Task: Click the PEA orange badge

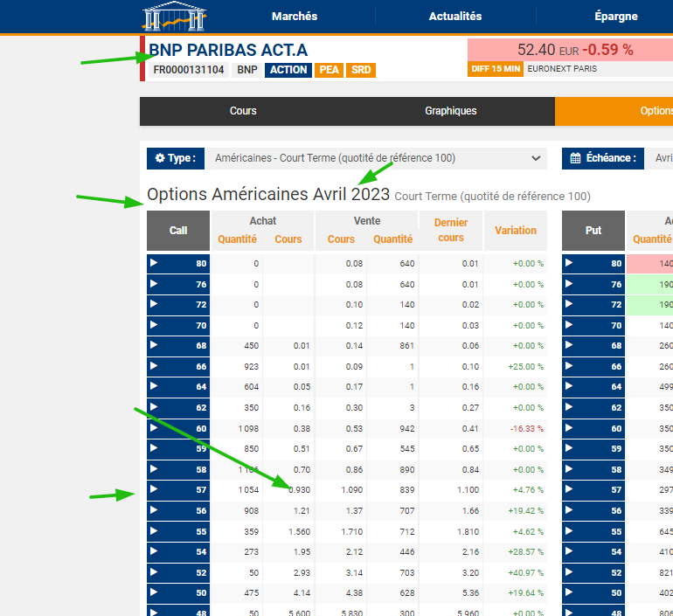Action: pos(329,70)
